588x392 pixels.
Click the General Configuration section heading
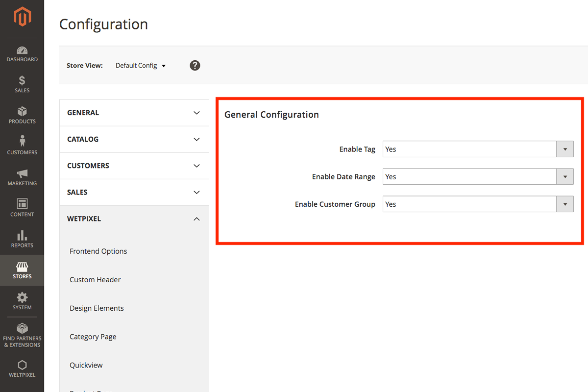[271, 115]
